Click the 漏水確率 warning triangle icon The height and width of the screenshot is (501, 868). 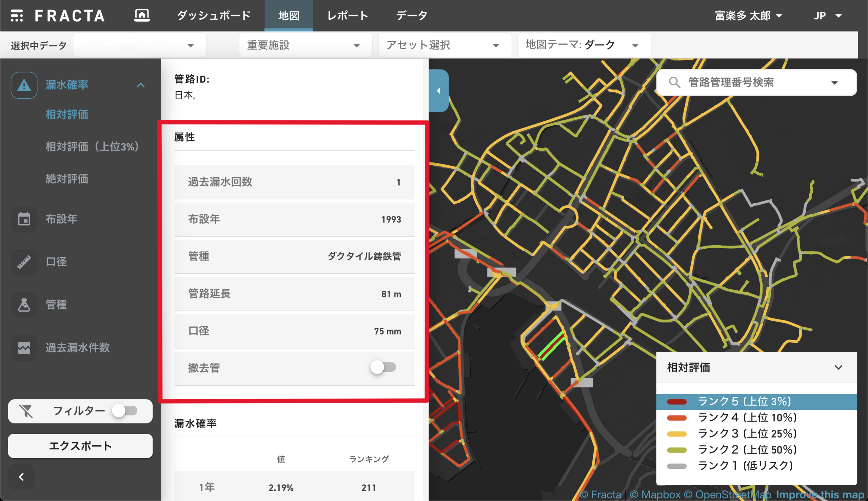click(x=24, y=85)
